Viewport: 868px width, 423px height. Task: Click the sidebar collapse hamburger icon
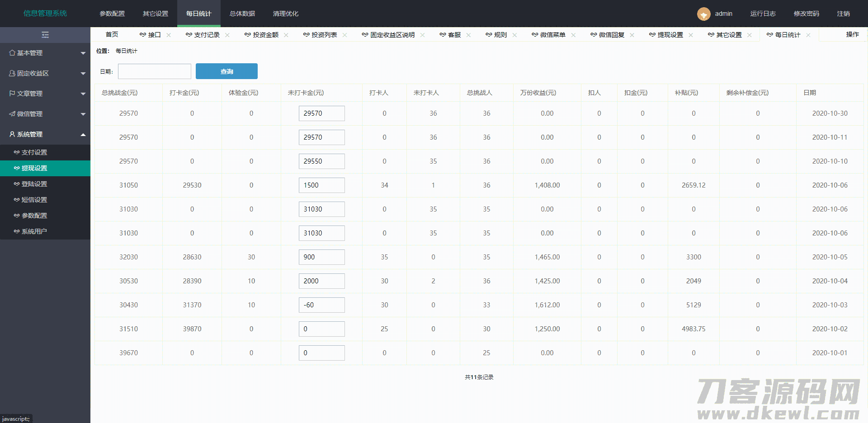point(45,35)
